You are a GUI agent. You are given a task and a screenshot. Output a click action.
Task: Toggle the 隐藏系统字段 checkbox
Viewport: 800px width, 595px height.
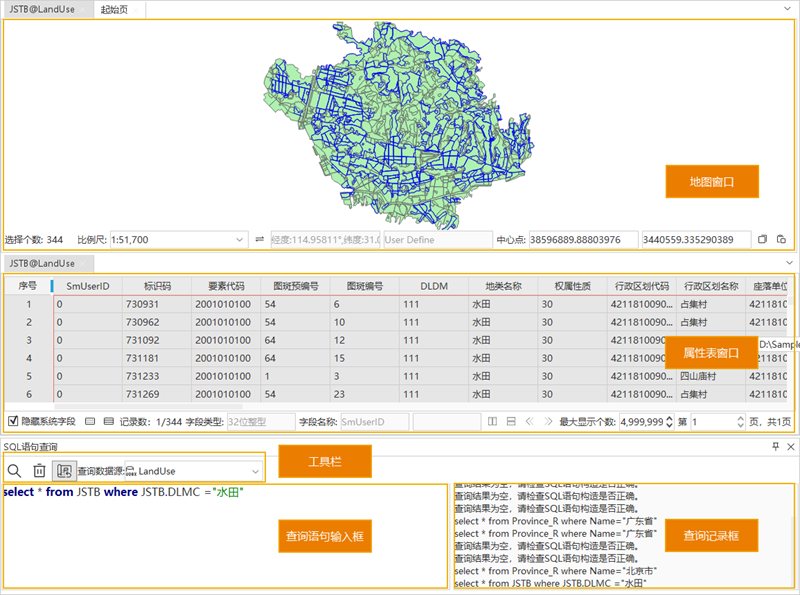[12, 422]
